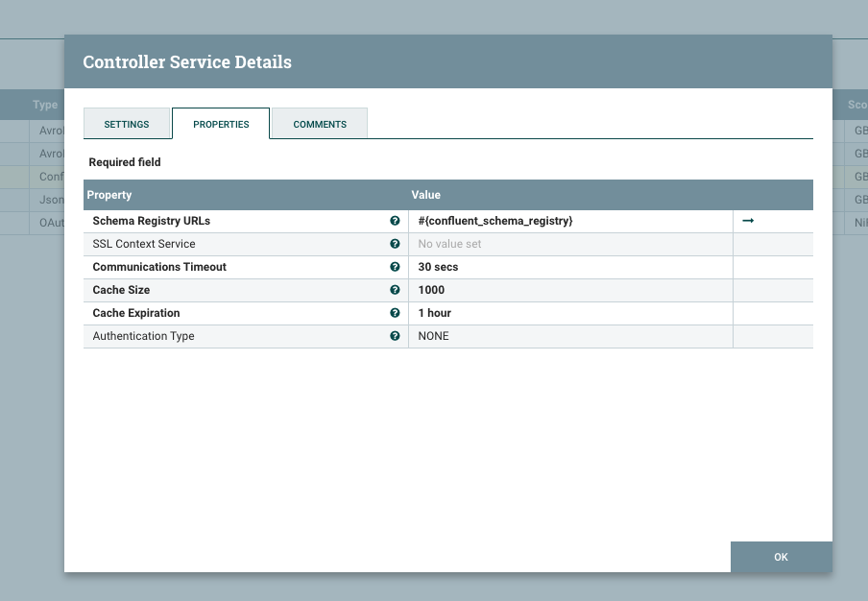The height and width of the screenshot is (601, 868).
Task: Click help icon beside Communications Timeout
Action: (395, 267)
